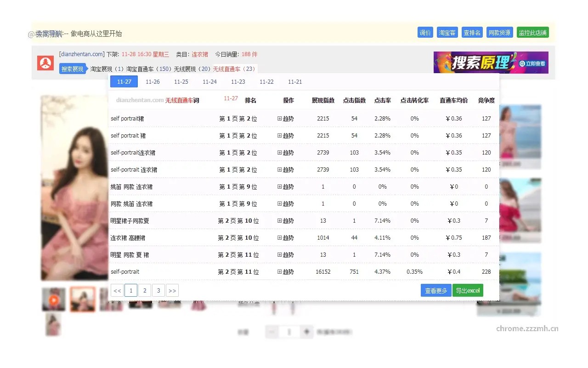Click the 查看更多 button
The image size is (588, 368).
coord(435,290)
